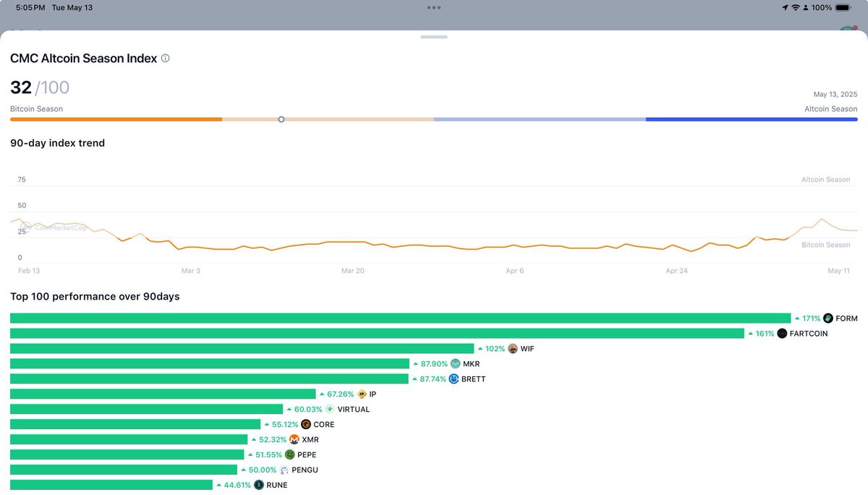The image size is (868, 495).
Task: Tap the Wi-Fi status icon
Action: (796, 7)
